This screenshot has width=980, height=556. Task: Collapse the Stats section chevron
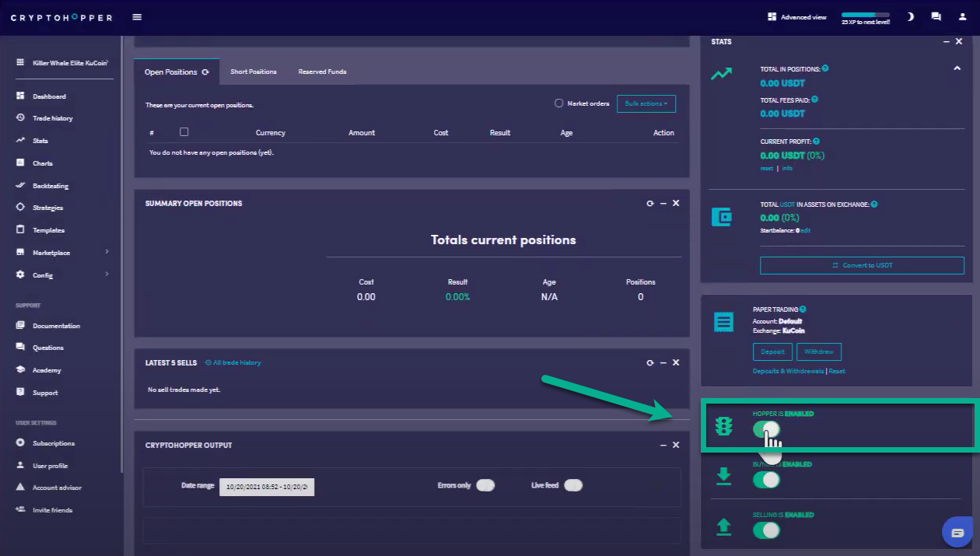coord(957,68)
